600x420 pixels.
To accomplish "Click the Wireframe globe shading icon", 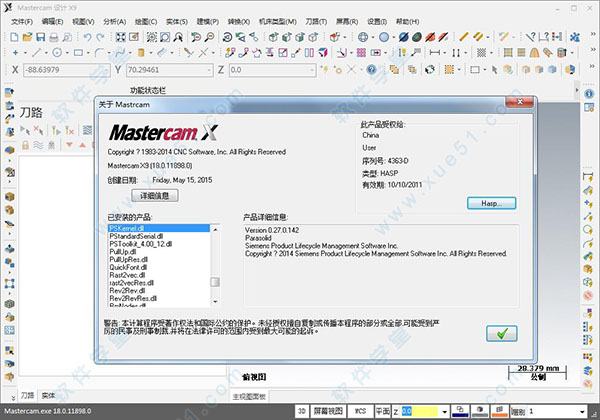I will 363,37.
